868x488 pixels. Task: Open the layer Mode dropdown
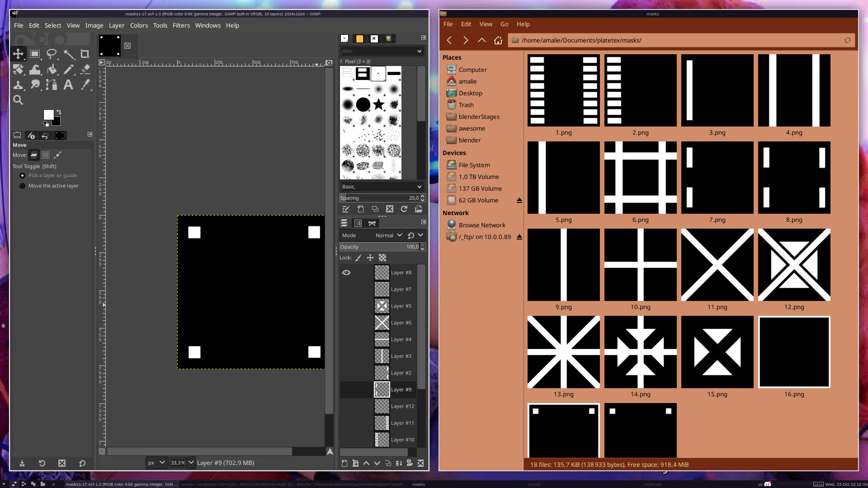(x=389, y=235)
